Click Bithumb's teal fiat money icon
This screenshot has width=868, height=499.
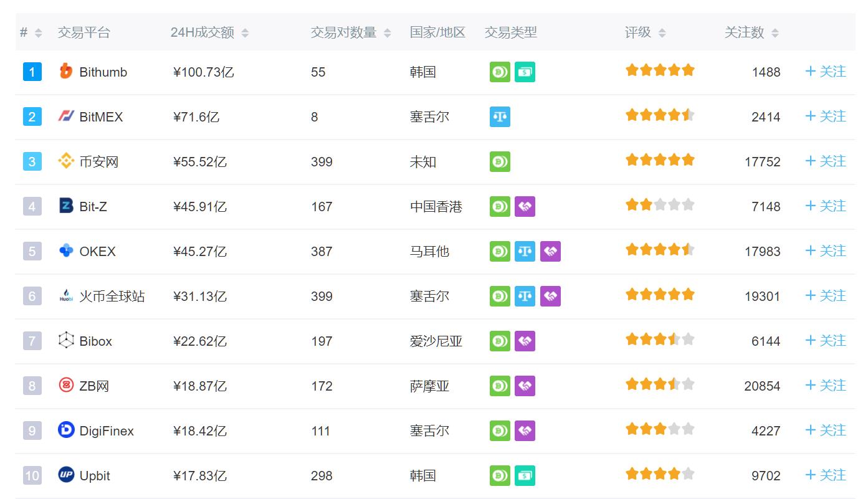point(525,72)
